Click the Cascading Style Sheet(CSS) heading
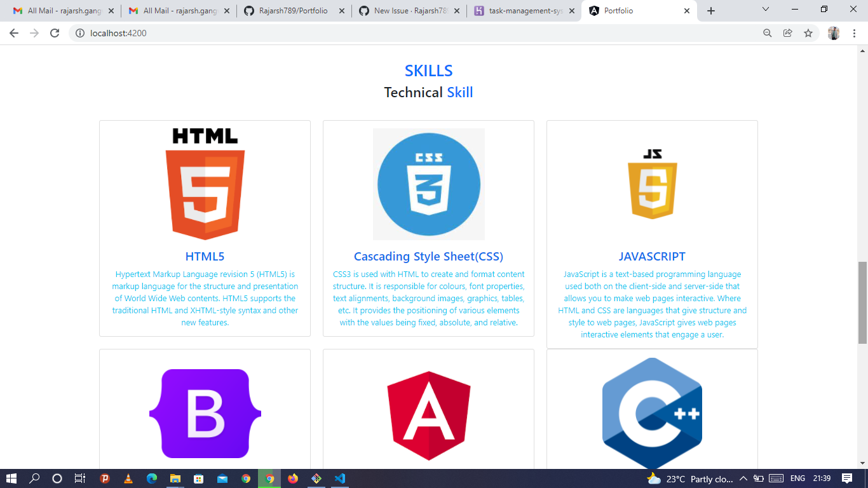This screenshot has height=488, width=868. (x=428, y=256)
